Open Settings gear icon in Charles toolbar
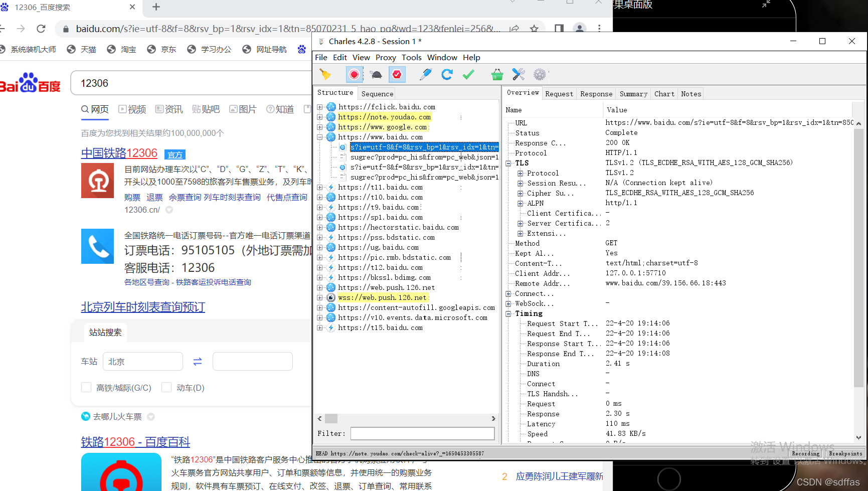Screen dimensions: 868x491 [540, 75]
